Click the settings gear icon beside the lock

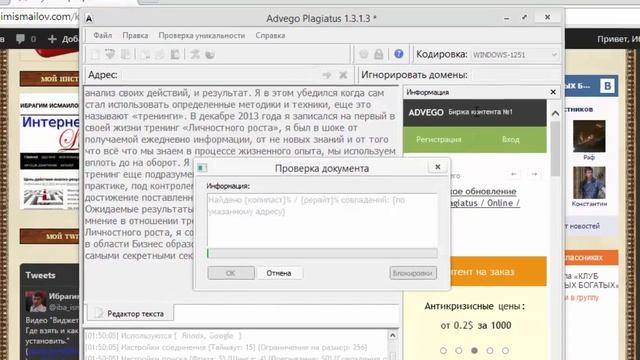pyautogui.click(x=364, y=54)
